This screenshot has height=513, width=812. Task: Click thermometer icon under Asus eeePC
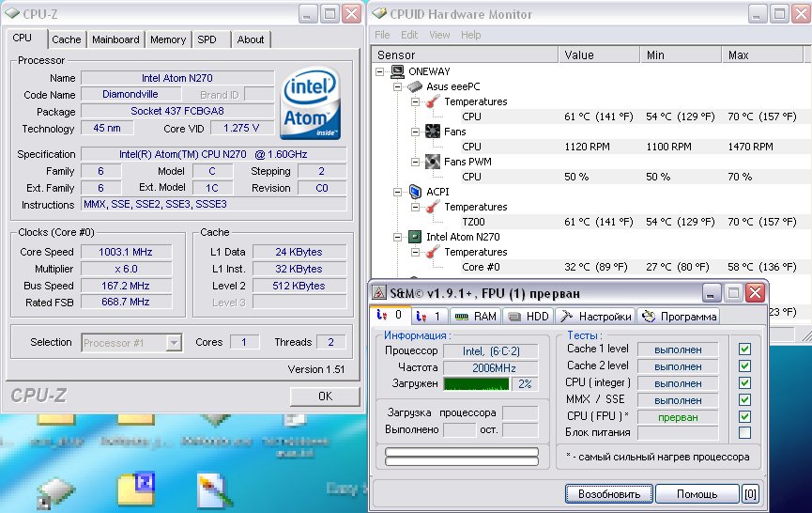pos(433,101)
